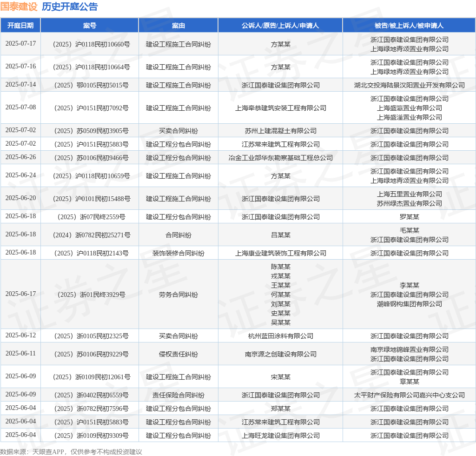Click date 2025-06-11
This screenshot has height=456, width=476.
point(20,353)
